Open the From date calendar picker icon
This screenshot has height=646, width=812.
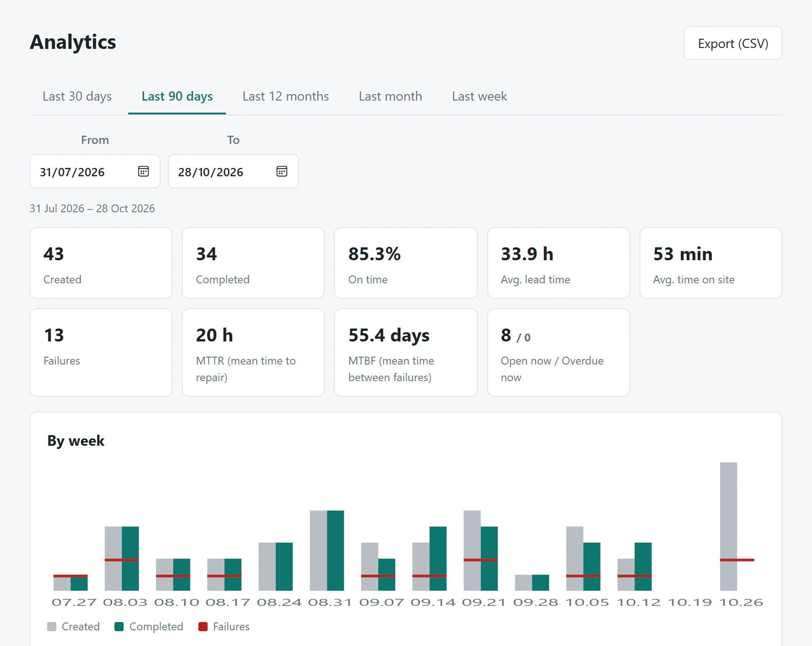143,171
